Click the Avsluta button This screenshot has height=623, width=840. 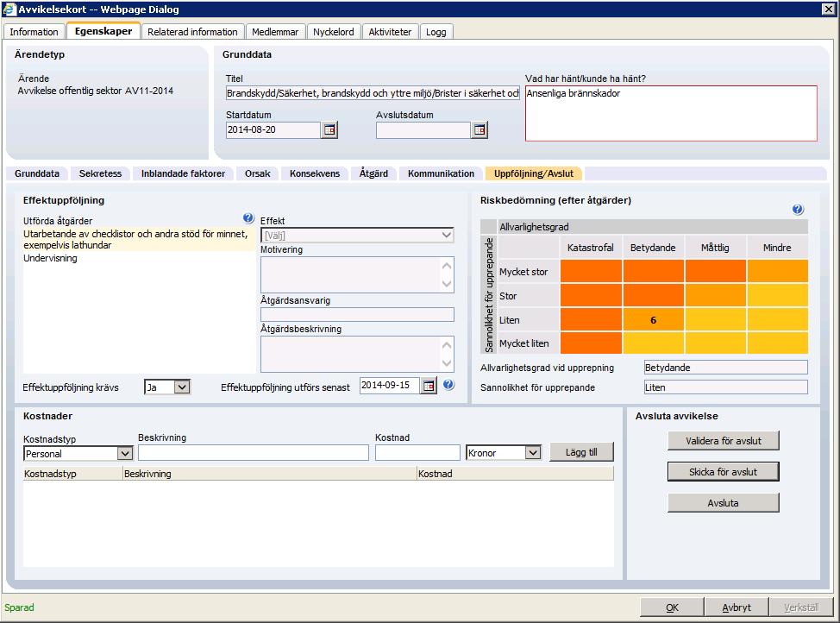click(x=724, y=503)
